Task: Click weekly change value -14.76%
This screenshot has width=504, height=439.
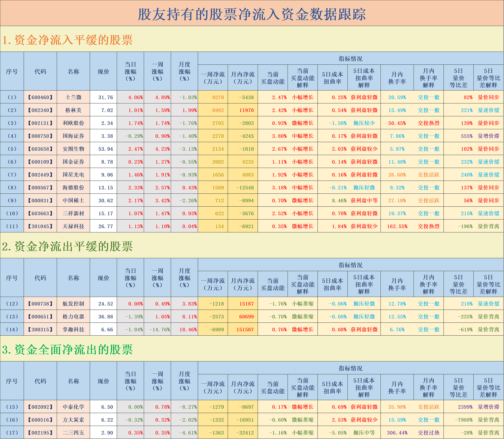Action: 160,330
